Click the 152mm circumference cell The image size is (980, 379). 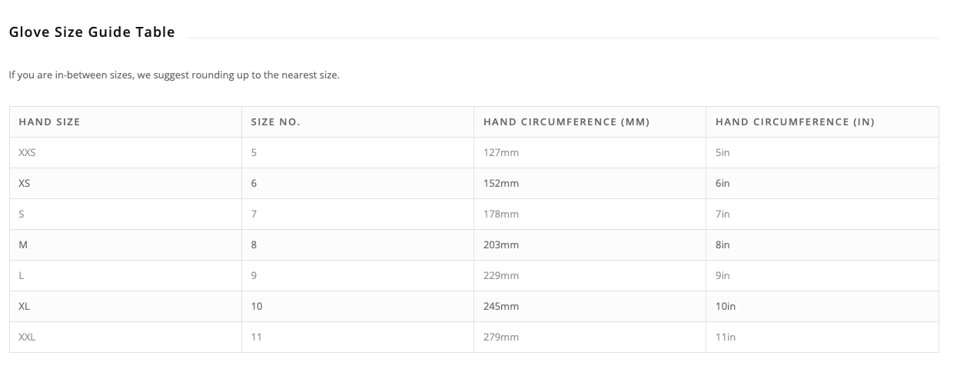(501, 184)
